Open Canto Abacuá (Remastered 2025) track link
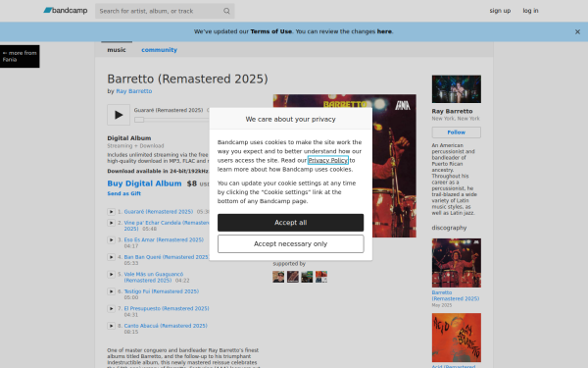This screenshot has height=368, width=588. pos(166,326)
